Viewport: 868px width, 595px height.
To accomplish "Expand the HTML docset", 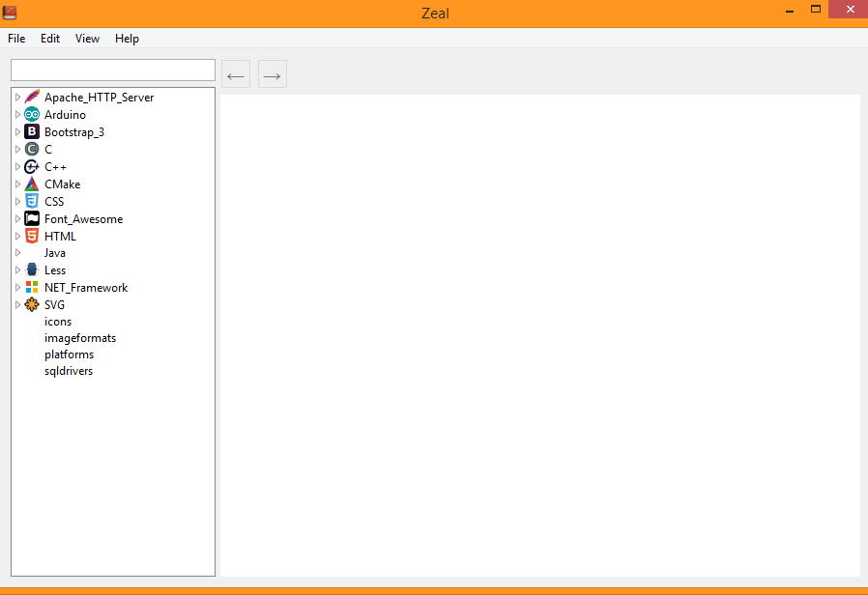I will 17,236.
